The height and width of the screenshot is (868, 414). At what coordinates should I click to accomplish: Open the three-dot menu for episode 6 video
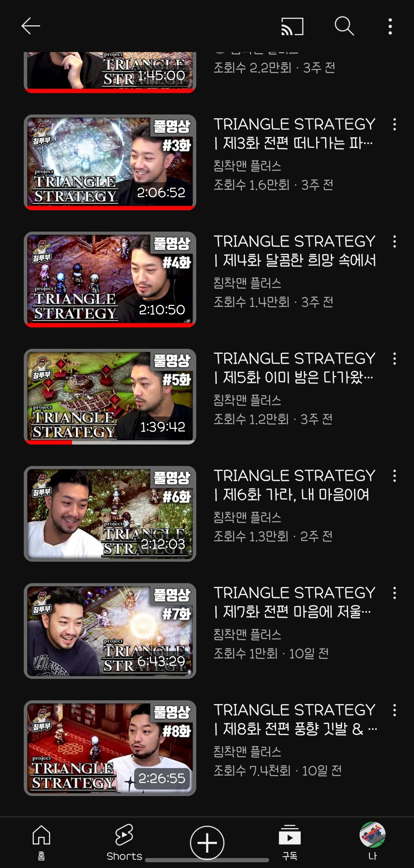[x=394, y=476]
